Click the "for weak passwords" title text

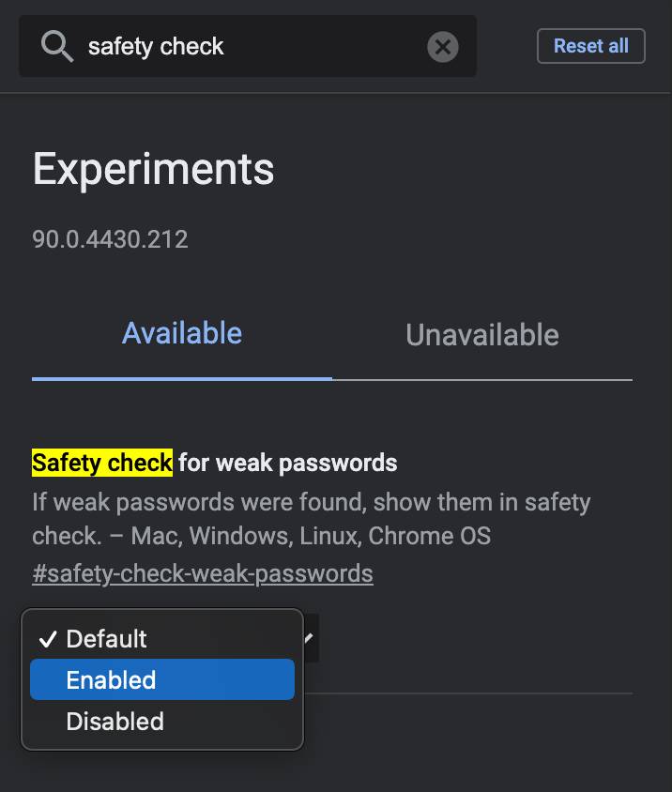(287, 463)
